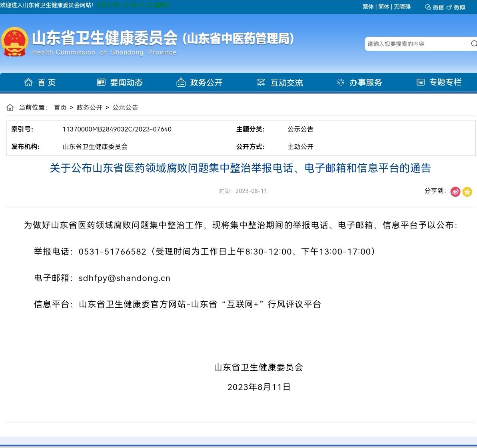The height and width of the screenshot is (448, 477).
Task: Click 微博 text link in header
Action: [x=459, y=7]
